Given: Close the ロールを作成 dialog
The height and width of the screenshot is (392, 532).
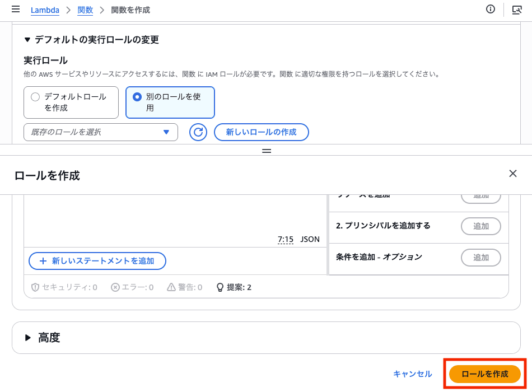Looking at the screenshot, I should click(512, 174).
